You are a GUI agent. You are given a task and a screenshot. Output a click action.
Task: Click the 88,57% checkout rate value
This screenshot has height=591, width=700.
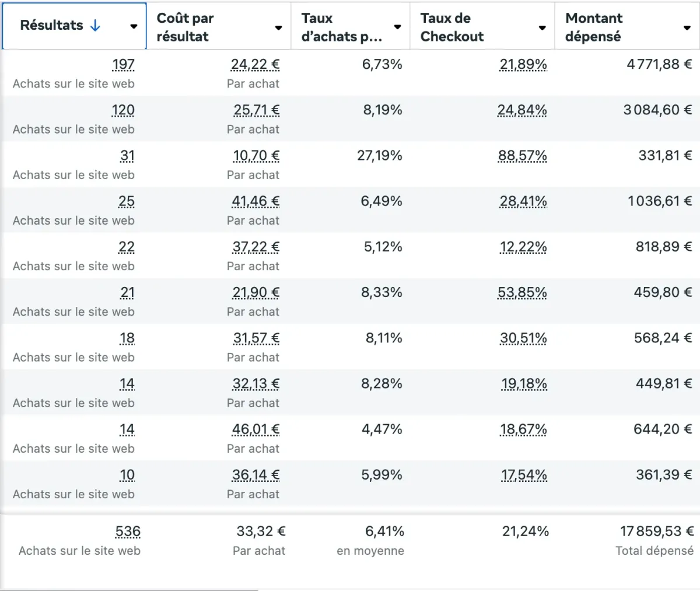pos(523,156)
